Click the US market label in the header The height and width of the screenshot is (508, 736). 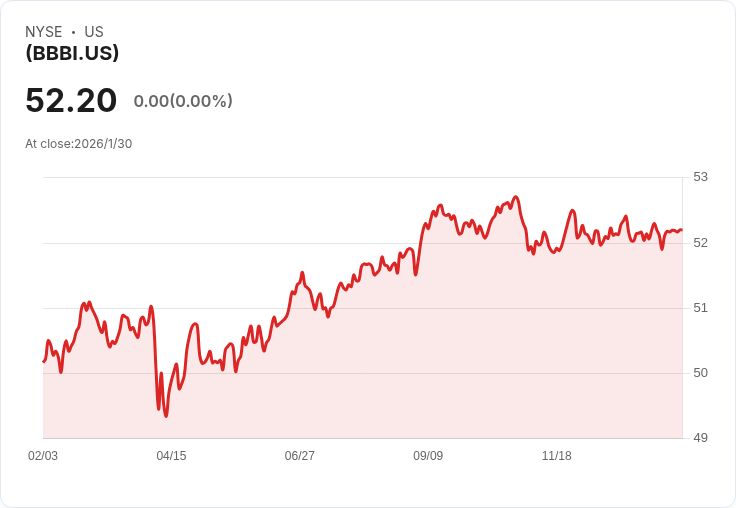coord(94,32)
